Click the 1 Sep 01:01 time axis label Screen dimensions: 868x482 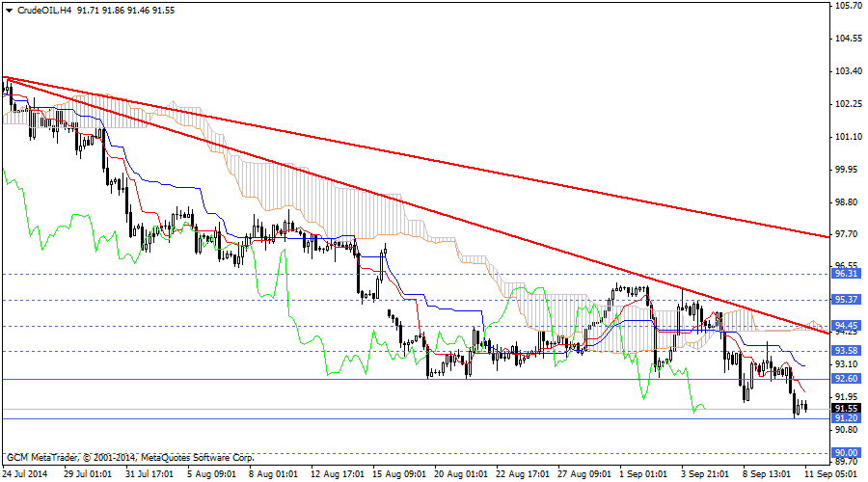pos(643,474)
